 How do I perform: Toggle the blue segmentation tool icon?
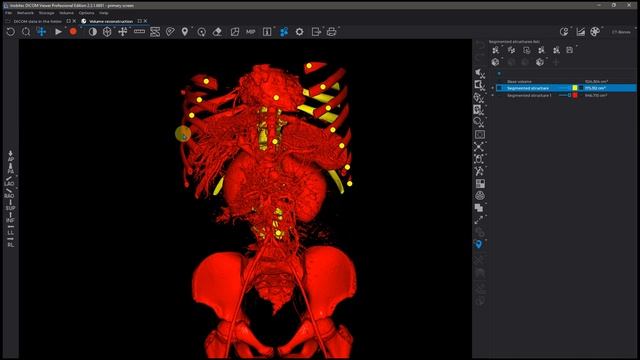coord(284,32)
